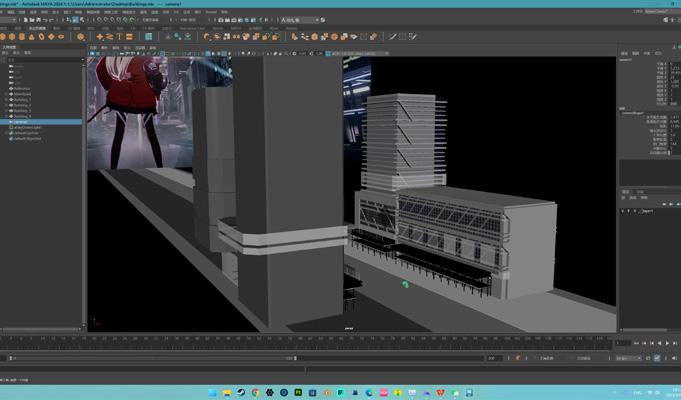
Task: Open the Maya Classic workspace dropdown
Action: click(x=655, y=9)
